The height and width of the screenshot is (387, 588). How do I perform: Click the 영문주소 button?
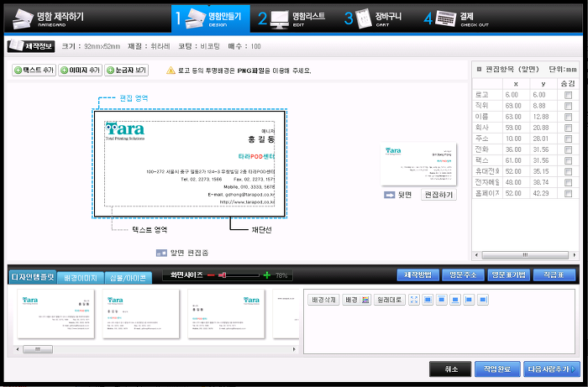463,275
